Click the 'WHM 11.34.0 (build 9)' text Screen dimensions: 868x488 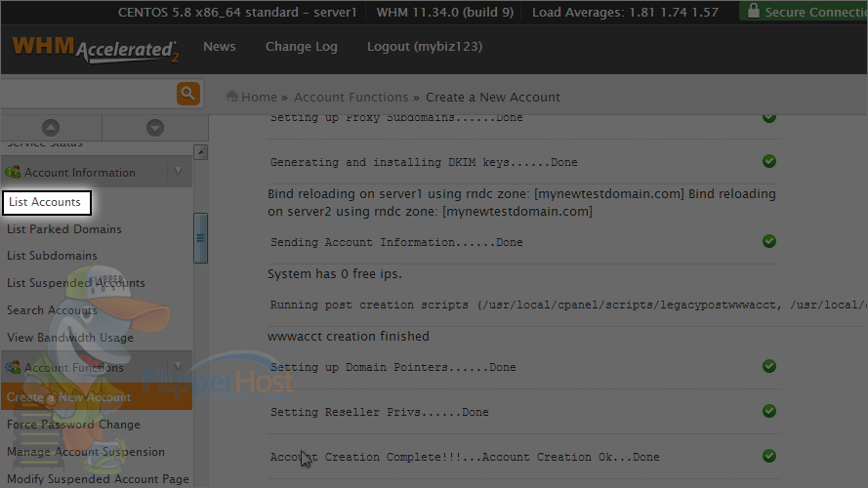445,12
